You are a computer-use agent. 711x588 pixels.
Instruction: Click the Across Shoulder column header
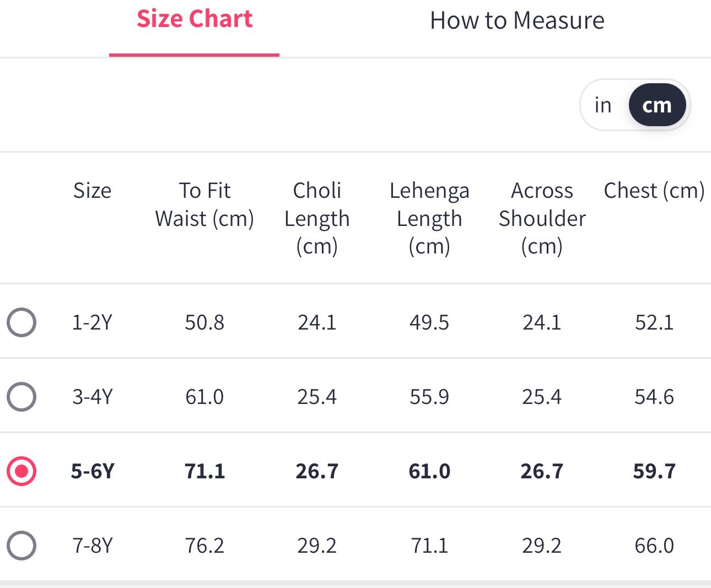tap(542, 218)
